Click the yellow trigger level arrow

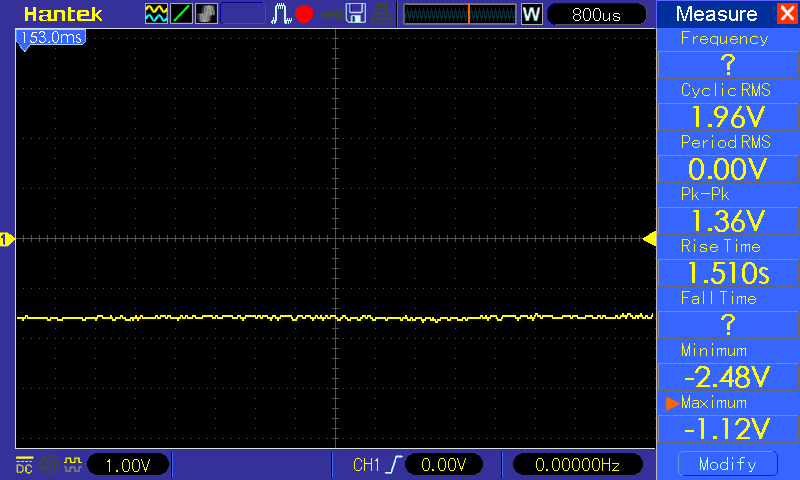click(x=649, y=239)
